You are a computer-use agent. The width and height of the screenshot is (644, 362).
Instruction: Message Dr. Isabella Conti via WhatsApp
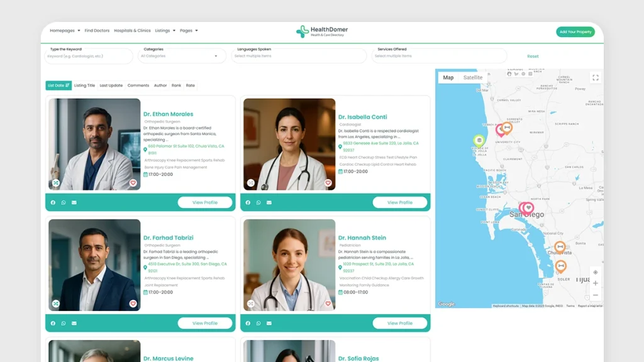(258, 202)
